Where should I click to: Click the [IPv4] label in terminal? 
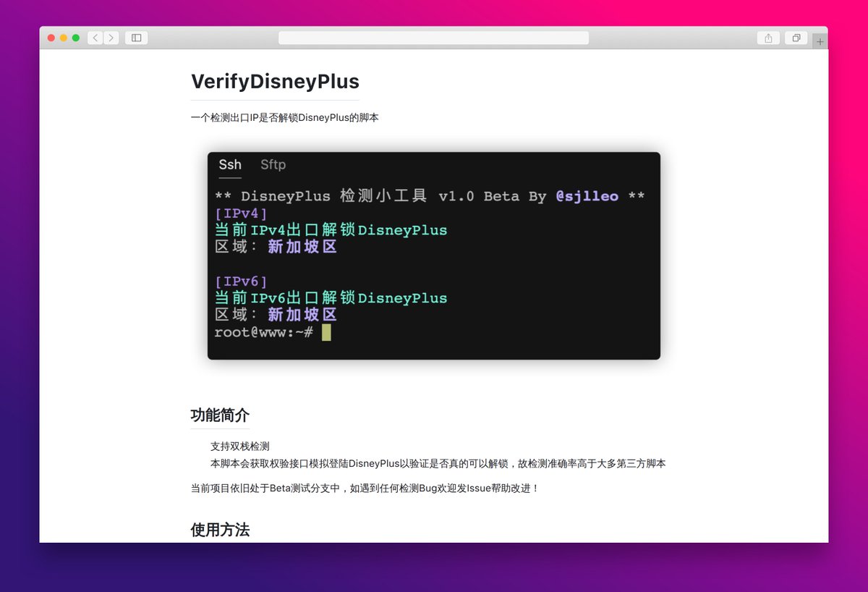coord(242,213)
